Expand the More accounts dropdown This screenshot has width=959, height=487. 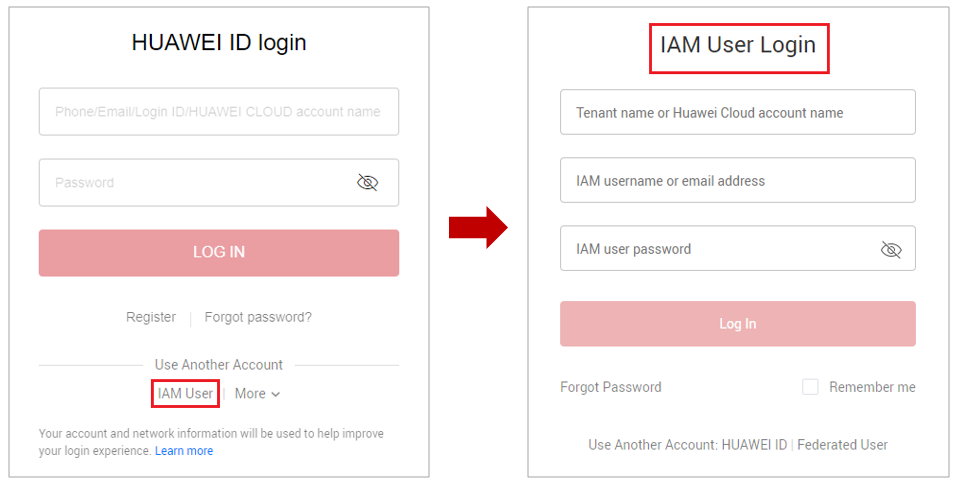point(257,394)
